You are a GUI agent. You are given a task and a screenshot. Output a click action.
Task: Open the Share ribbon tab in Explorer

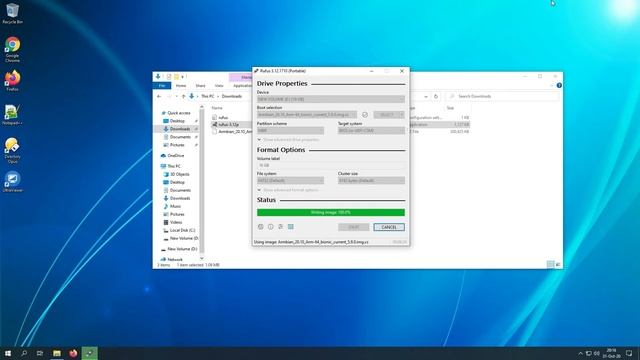200,85
